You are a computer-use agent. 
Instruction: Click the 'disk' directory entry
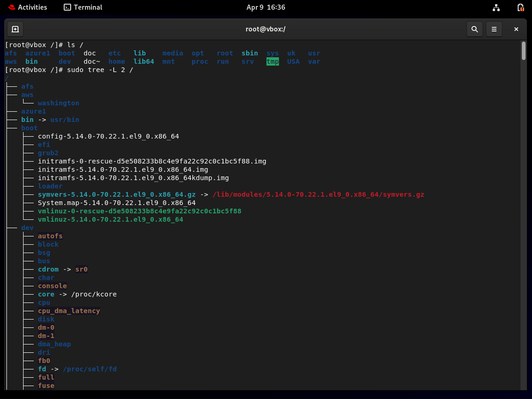pos(46,319)
